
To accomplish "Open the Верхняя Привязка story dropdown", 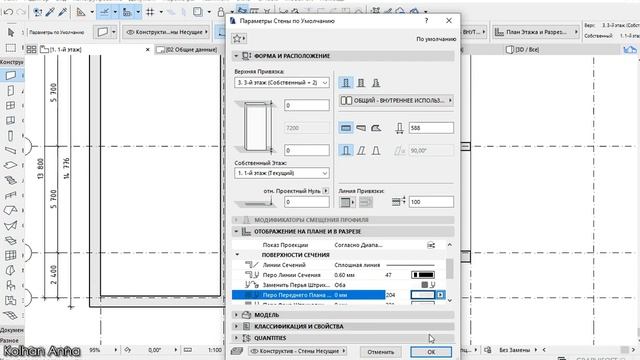I will click(x=282, y=82).
